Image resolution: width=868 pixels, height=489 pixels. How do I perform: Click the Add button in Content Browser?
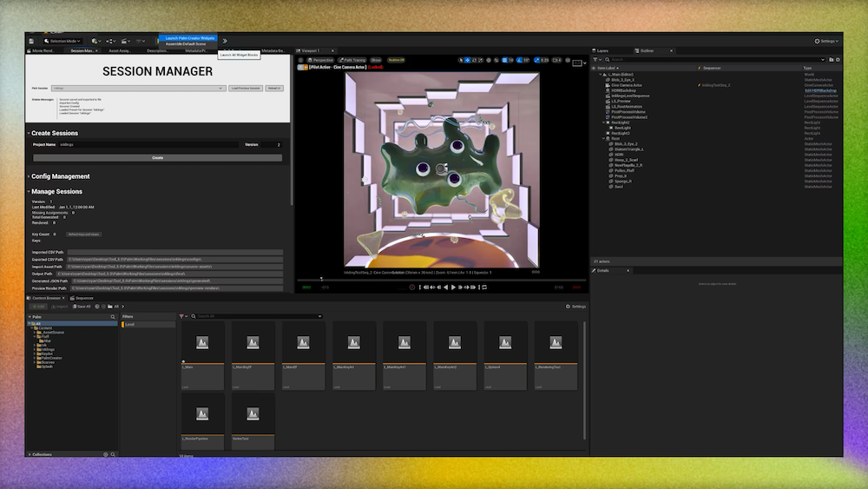tap(38, 306)
